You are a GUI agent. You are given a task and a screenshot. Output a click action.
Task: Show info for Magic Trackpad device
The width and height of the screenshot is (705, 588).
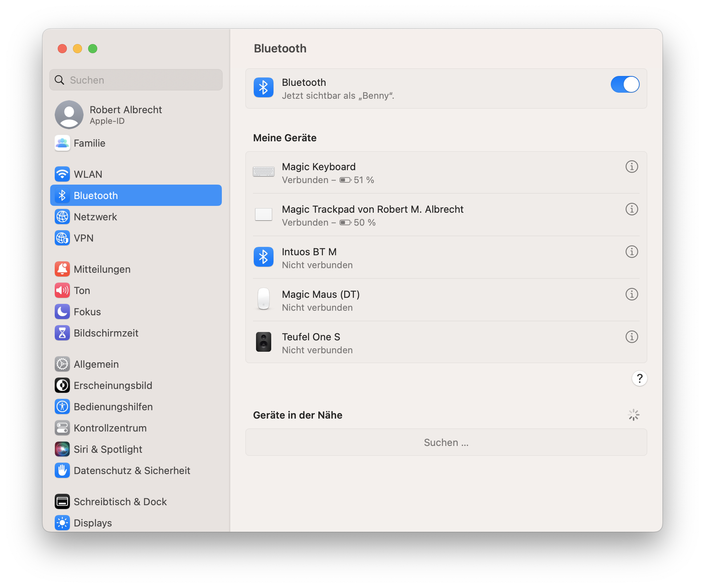(632, 209)
